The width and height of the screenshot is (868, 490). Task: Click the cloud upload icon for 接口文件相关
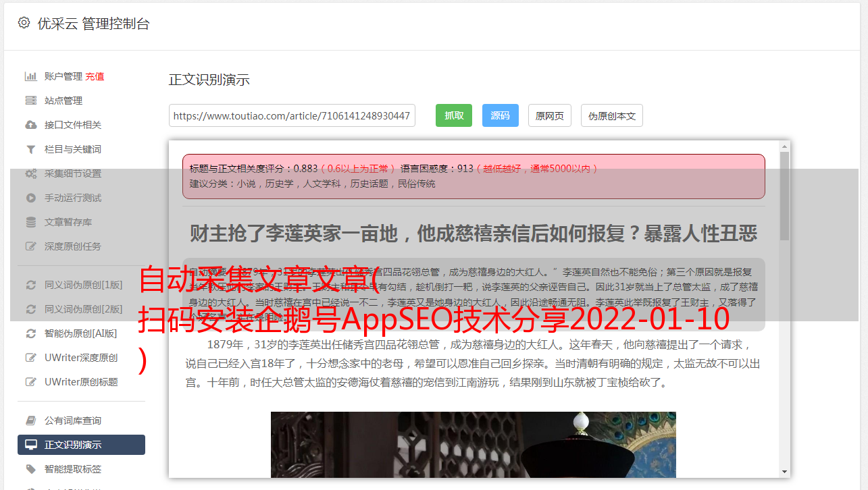point(30,125)
